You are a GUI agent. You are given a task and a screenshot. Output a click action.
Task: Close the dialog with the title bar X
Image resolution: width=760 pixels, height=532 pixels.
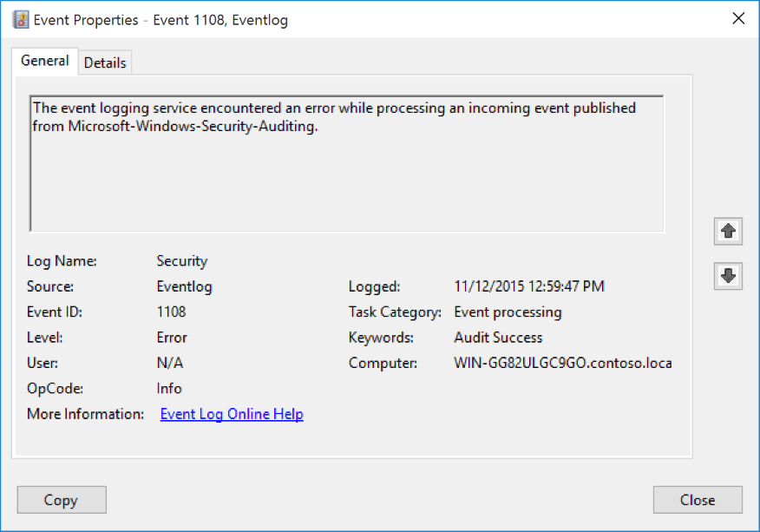pyautogui.click(x=738, y=19)
